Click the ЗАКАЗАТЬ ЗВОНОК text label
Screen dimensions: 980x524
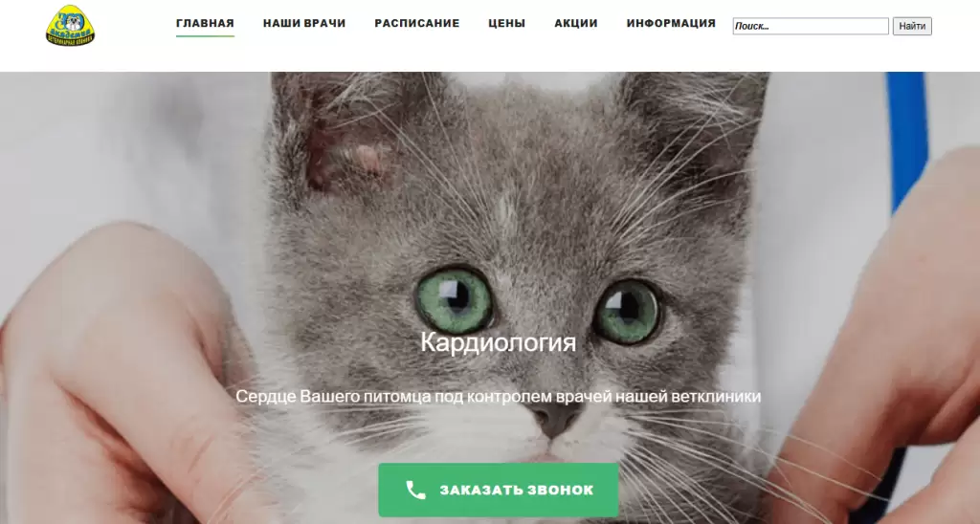[x=516, y=491]
